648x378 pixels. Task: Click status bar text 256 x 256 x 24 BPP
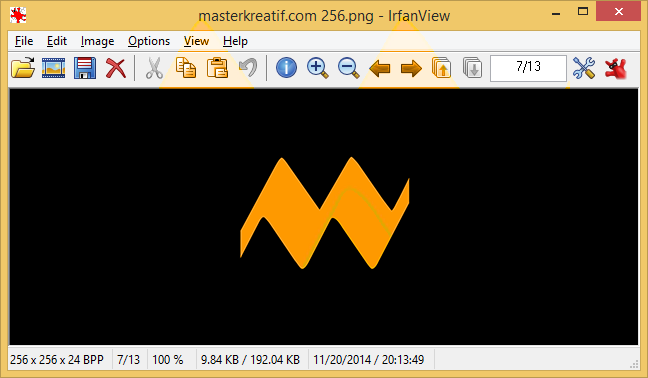coord(57,359)
